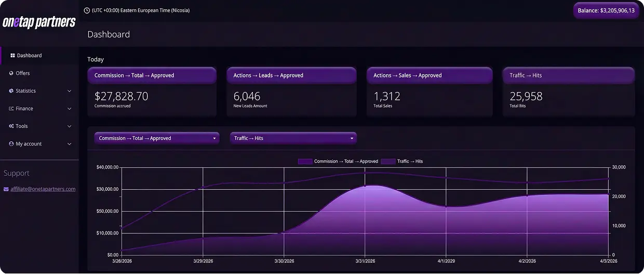Click the $40,000.00 axis label
The width and height of the screenshot is (644, 274).
click(108, 167)
